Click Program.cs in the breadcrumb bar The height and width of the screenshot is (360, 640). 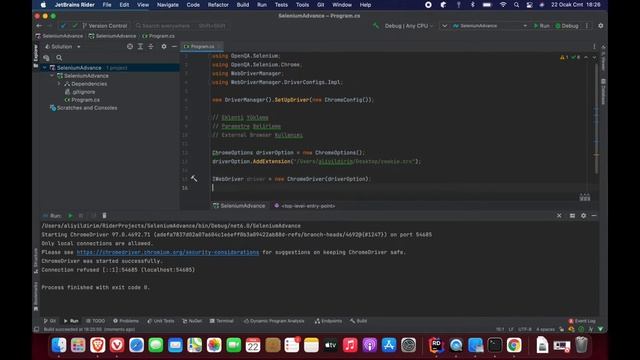tap(159, 36)
